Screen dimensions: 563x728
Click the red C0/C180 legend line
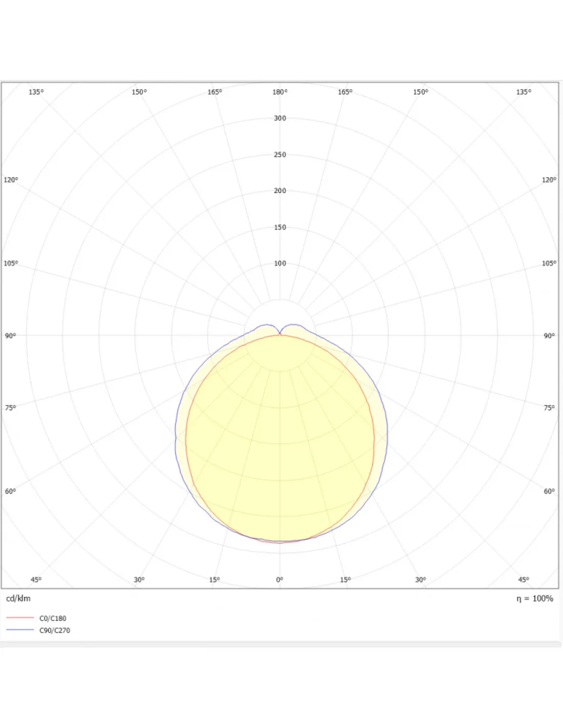[x=20, y=618]
